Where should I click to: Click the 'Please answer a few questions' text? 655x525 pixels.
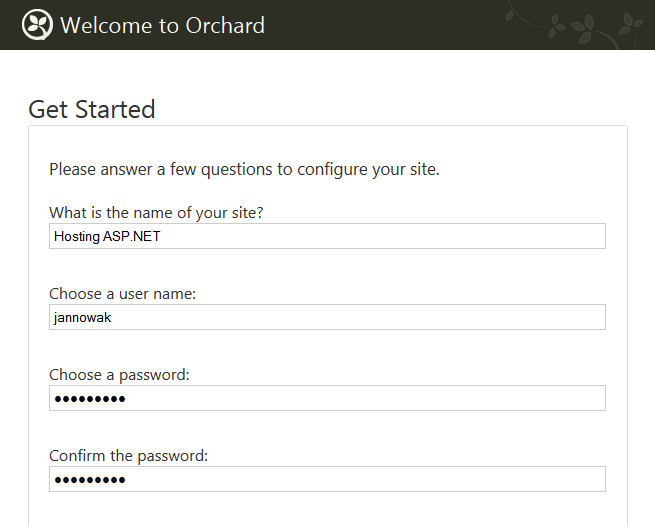(x=244, y=170)
